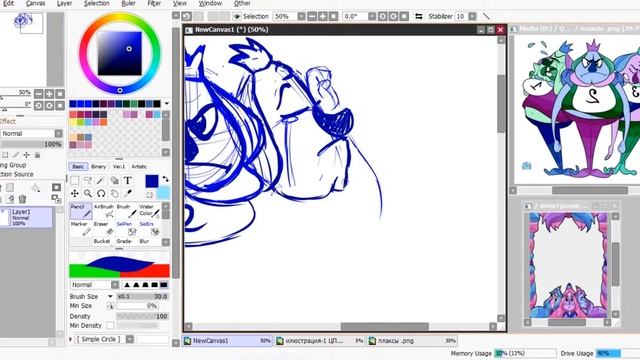Switch to the Artistic tool tab
Viewport: 640px width, 360px height.
139,167
